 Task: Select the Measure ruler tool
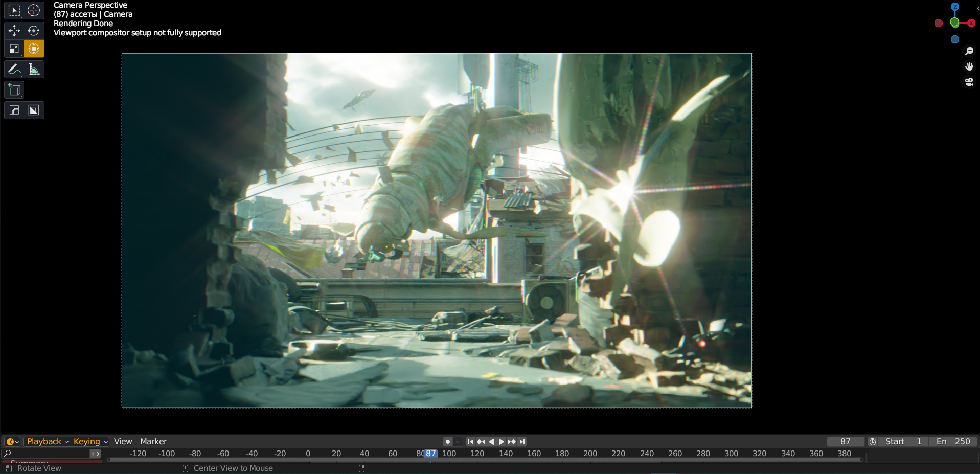[x=34, y=70]
